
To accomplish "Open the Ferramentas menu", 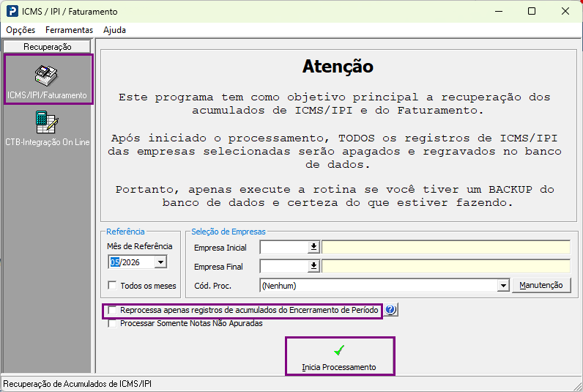I will click(x=69, y=30).
